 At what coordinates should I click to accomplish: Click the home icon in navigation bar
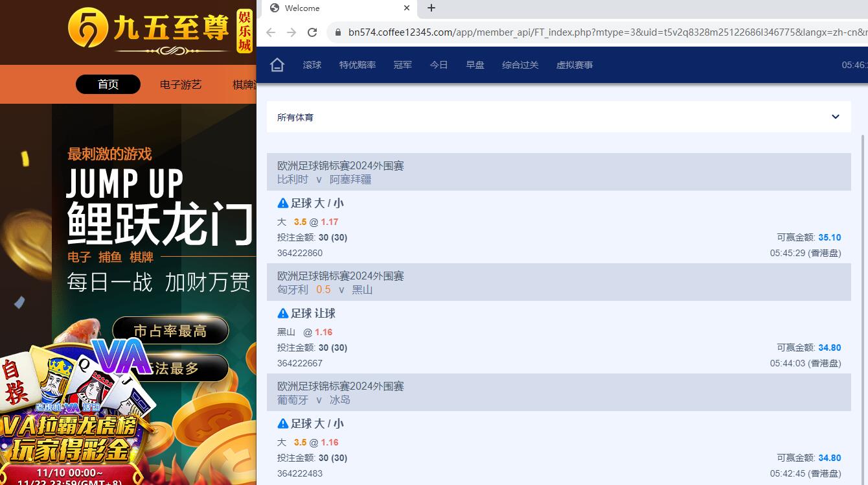pyautogui.click(x=277, y=65)
